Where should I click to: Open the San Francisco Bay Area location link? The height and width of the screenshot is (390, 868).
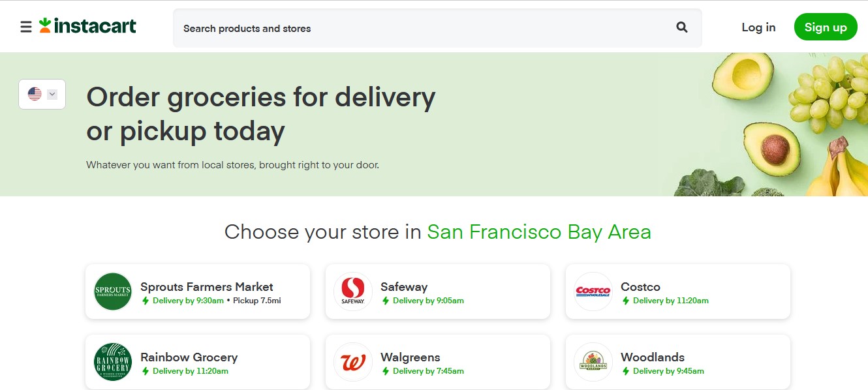tap(538, 232)
